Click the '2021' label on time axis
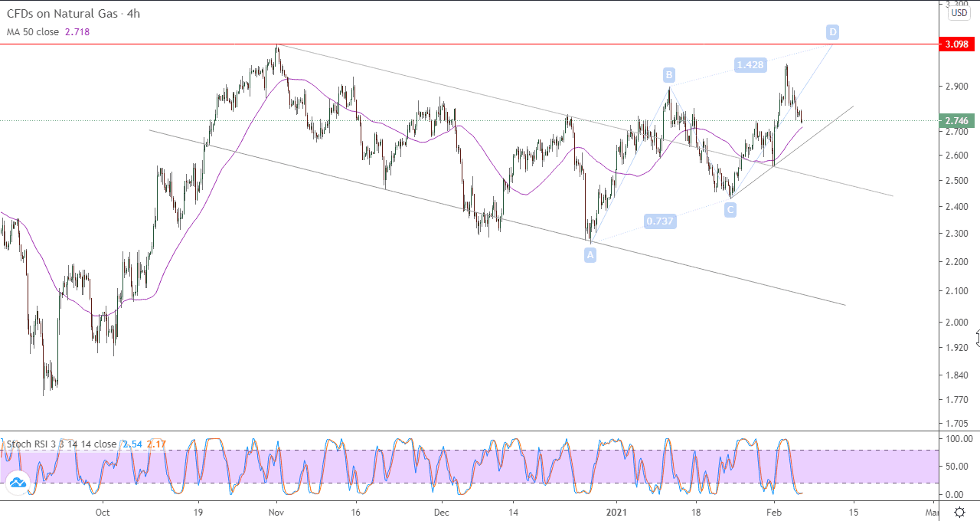Viewport: 980px width, 521px height. 617,512
